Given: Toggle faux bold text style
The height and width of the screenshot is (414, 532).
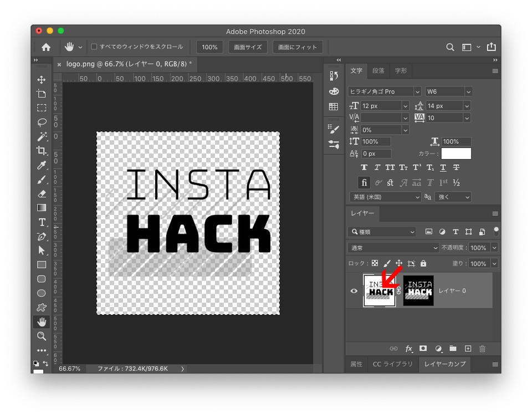Looking at the screenshot, I should [364, 167].
